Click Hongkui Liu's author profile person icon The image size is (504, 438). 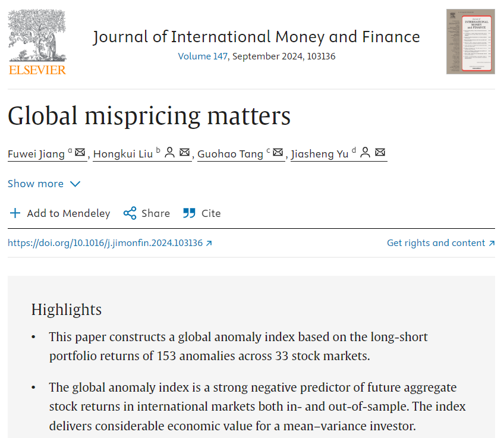click(169, 153)
